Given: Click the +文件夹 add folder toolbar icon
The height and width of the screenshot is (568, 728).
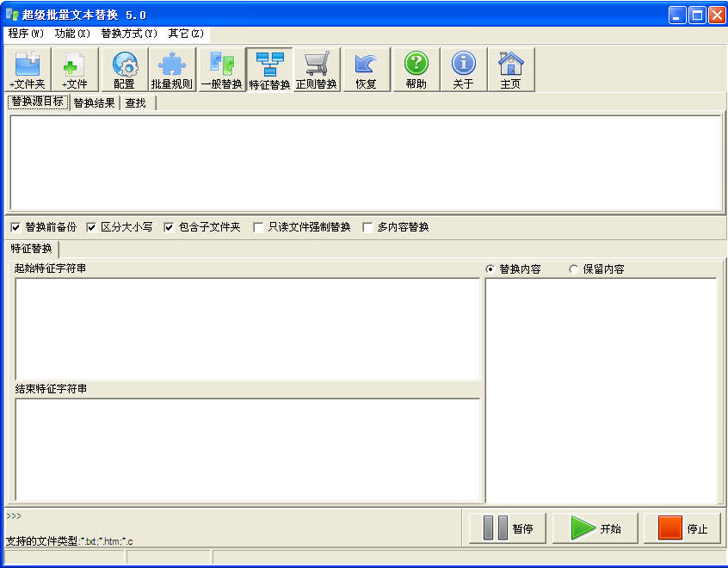Looking at the screenshot, I should 28,69.
